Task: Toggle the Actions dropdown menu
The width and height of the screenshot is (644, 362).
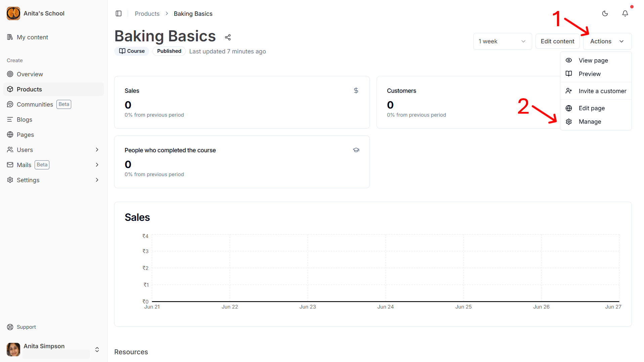Action: (607, 41)
